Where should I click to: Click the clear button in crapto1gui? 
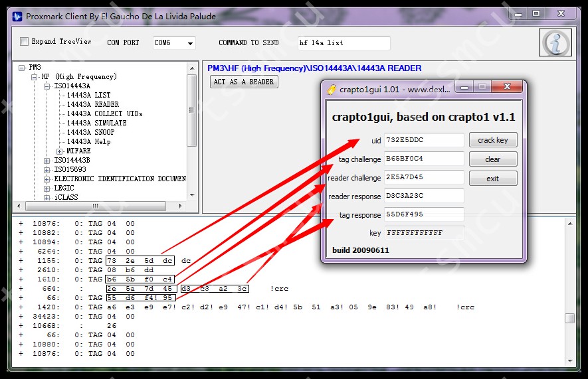click(x=492, y=159)
